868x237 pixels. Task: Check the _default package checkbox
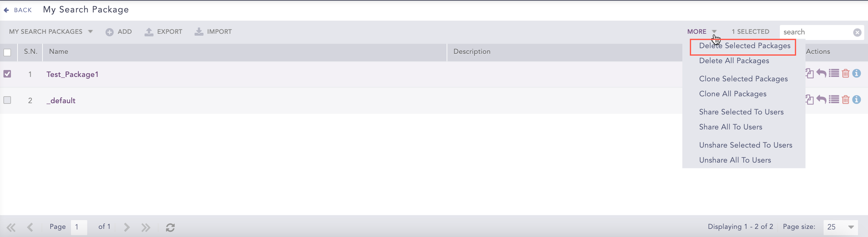(8, 100)
